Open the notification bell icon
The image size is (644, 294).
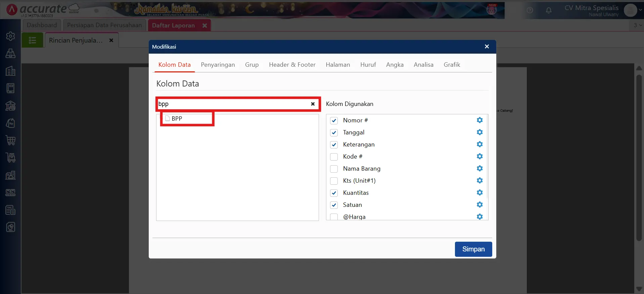point(549,10)
